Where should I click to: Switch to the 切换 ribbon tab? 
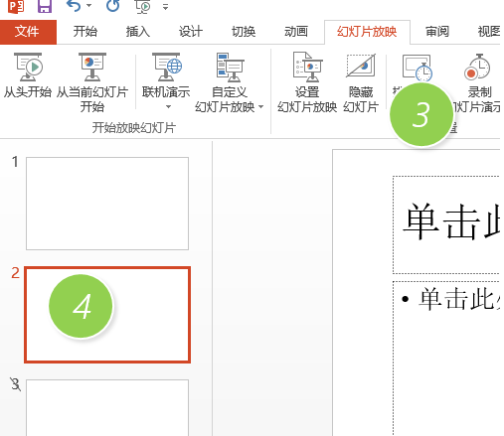(x=244, y=32)
